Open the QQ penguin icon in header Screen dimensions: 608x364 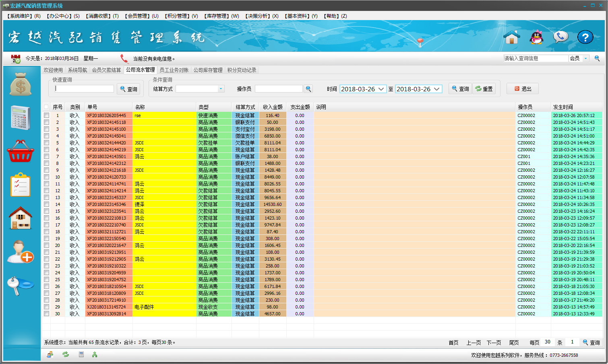pos(536,37)
